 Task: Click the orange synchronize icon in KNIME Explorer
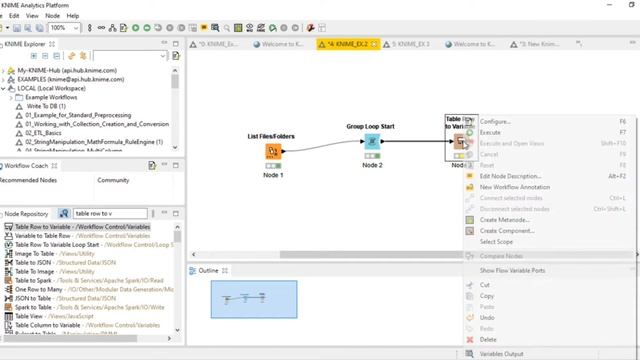(71, 56)
